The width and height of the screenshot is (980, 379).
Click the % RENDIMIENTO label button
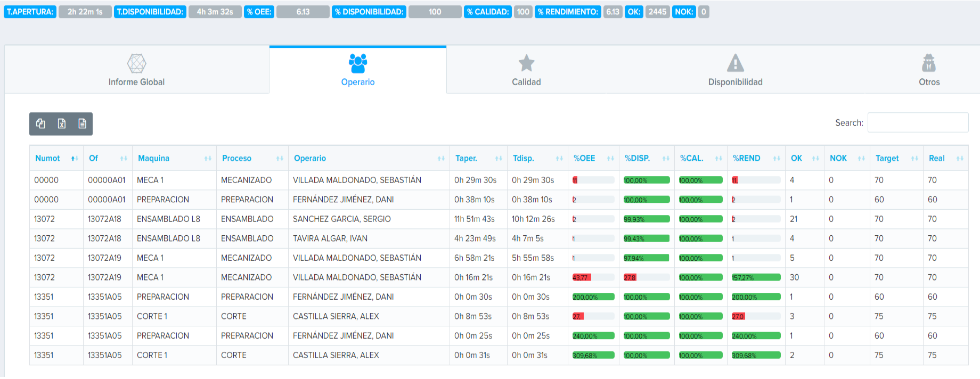coord(568,12)
